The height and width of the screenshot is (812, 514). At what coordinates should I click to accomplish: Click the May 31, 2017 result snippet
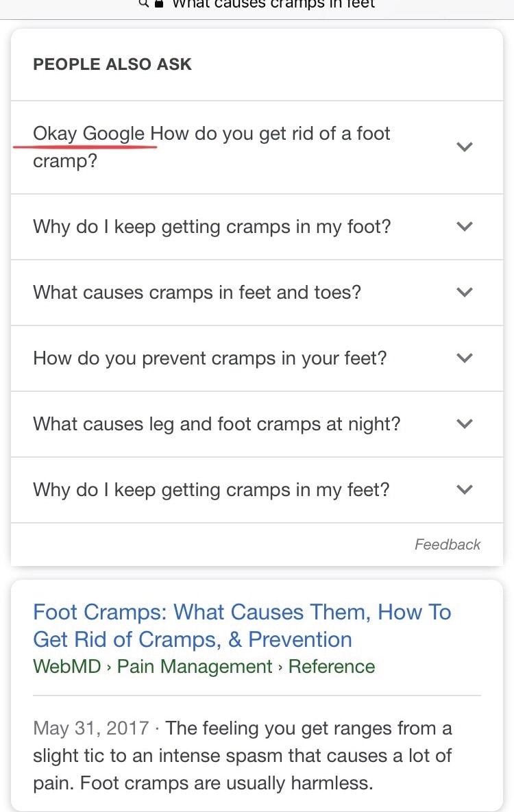243,756
